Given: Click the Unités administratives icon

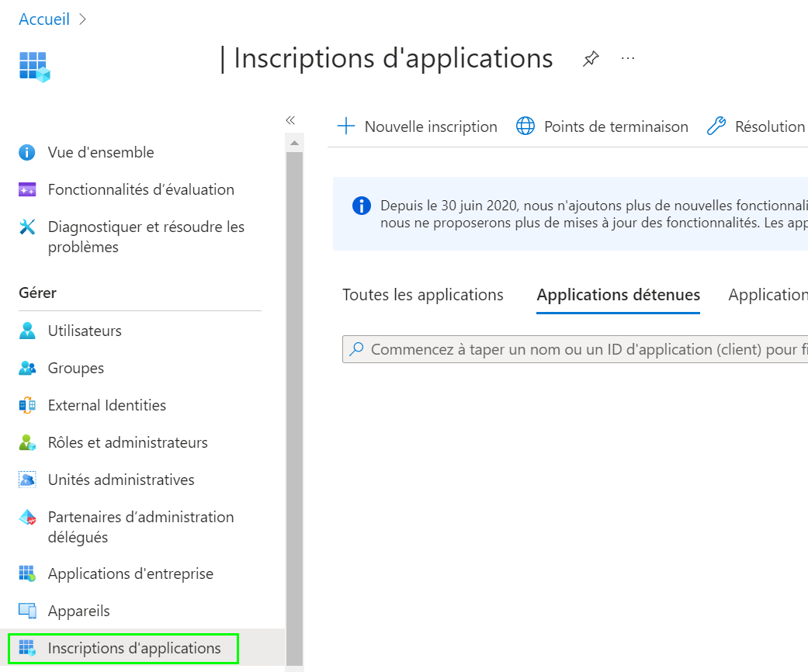Looking at the screenshot, I should click(27, 480).
